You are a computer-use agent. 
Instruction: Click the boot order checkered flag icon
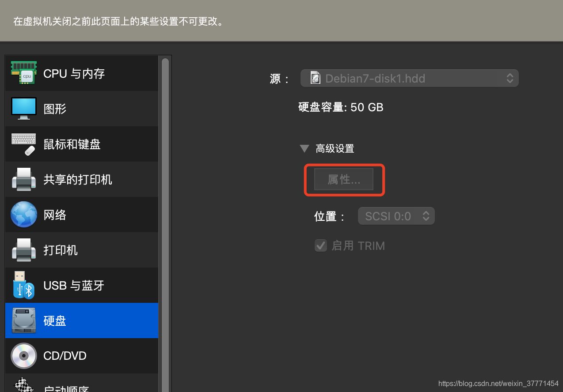(x=24, y=385)
